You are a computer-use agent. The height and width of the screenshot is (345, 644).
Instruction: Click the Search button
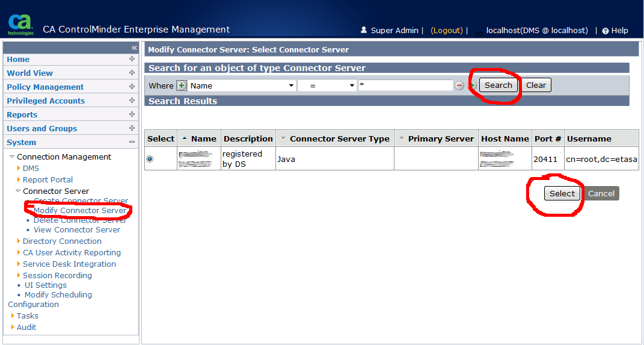click(x=498, y=85)
